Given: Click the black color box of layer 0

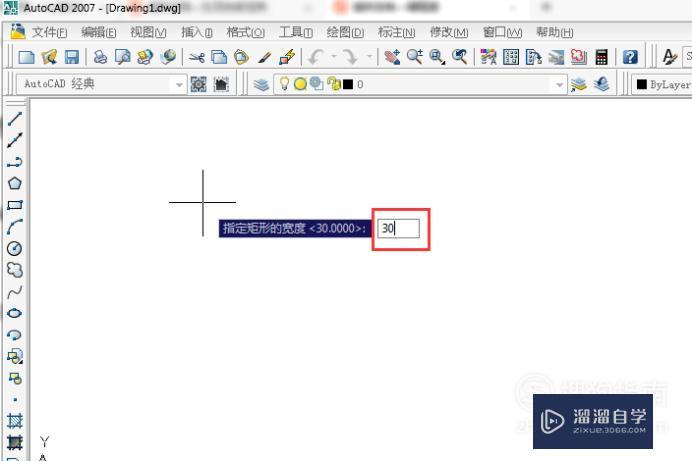Looking at the screenshot, I should (348, 84).
